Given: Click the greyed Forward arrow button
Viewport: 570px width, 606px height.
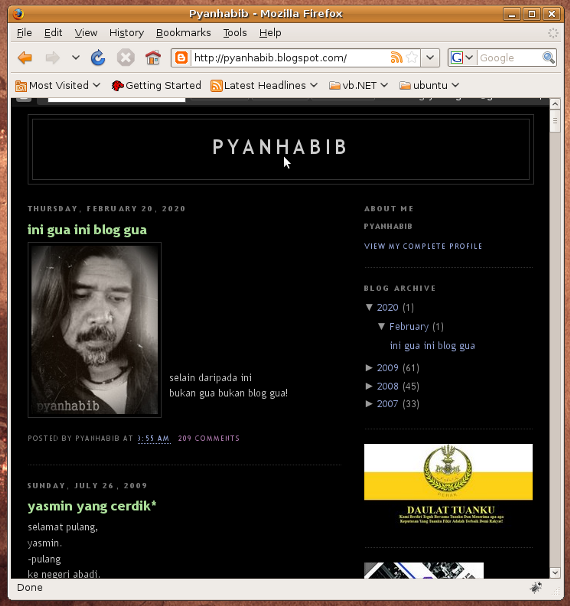Looking at the screenshot, I should click(53, 58).
